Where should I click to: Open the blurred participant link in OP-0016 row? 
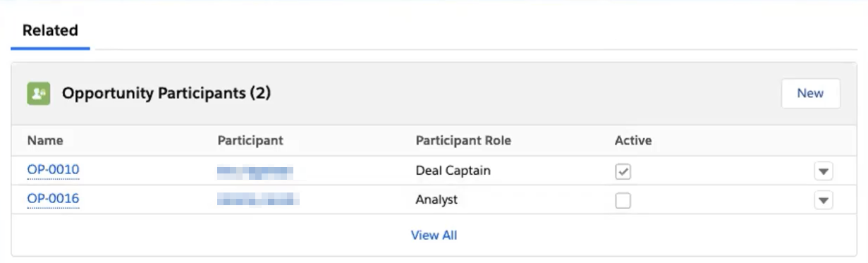pos(258,200)
